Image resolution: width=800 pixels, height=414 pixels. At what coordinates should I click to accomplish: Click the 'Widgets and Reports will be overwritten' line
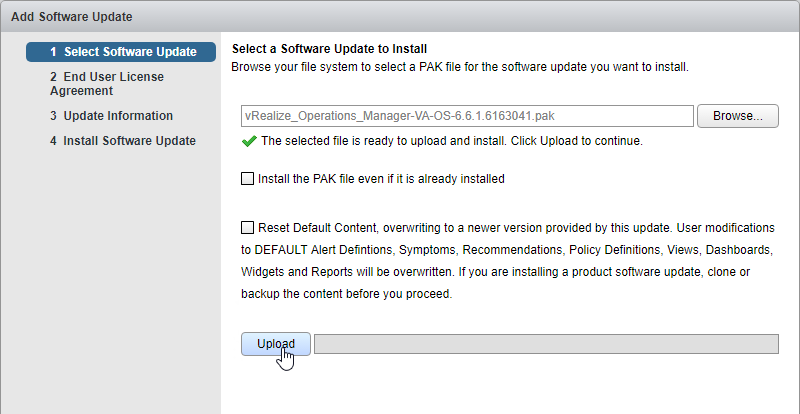pyautogui.click(x=495, y=272)
